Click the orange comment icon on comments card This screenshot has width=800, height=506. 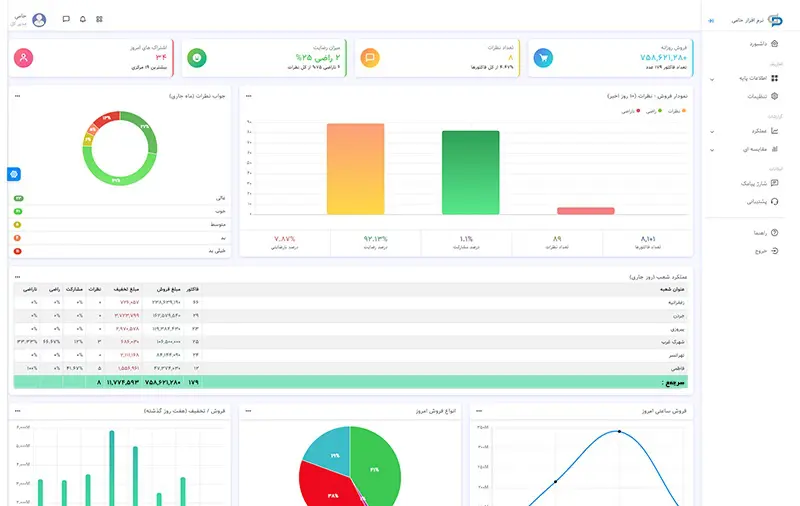coord(370,58)
